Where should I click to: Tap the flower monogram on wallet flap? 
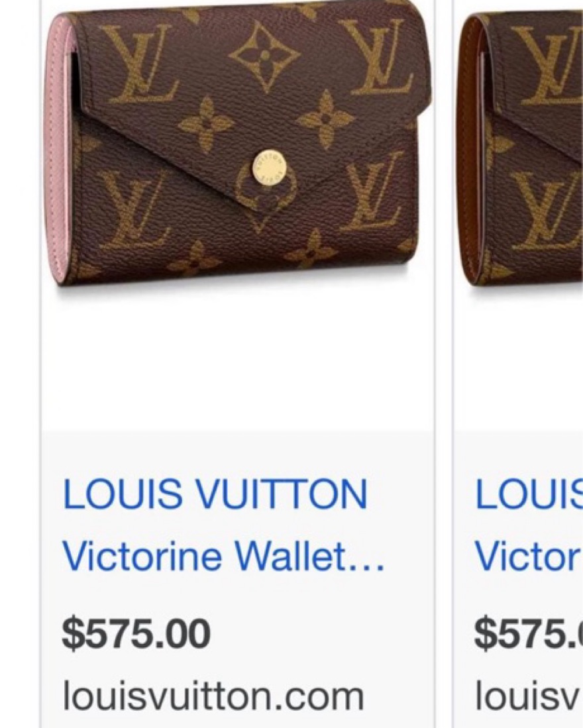[x=264, y=56]
